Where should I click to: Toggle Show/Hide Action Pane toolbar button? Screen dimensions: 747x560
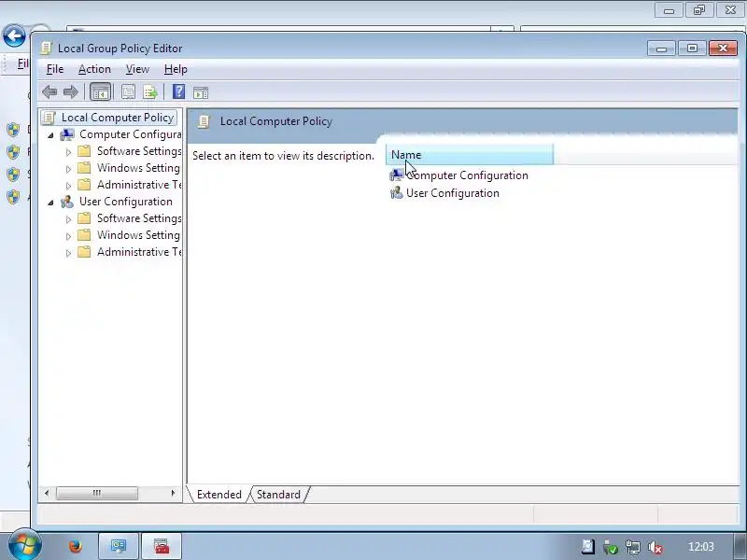[x=201, y=92]
